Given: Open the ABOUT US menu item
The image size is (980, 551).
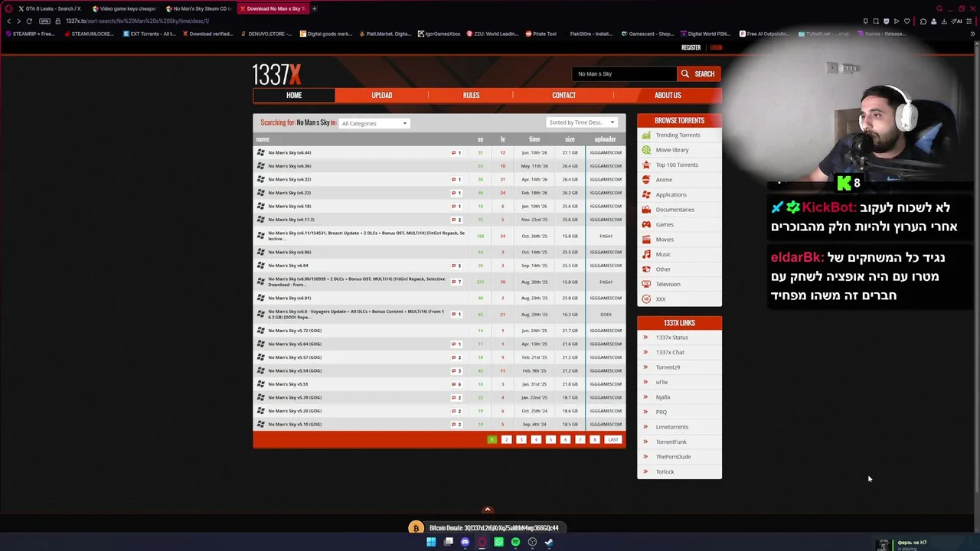Looking at the screenshot, I should (668, 95).
